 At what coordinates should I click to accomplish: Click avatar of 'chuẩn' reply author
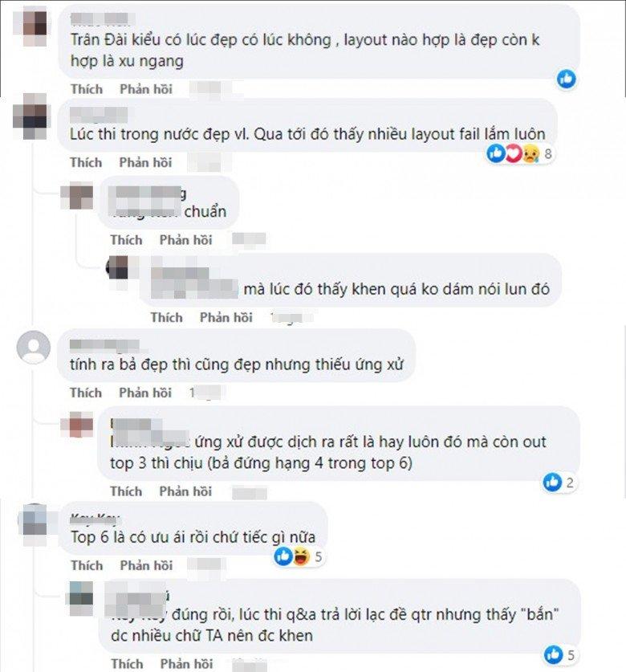77,196
